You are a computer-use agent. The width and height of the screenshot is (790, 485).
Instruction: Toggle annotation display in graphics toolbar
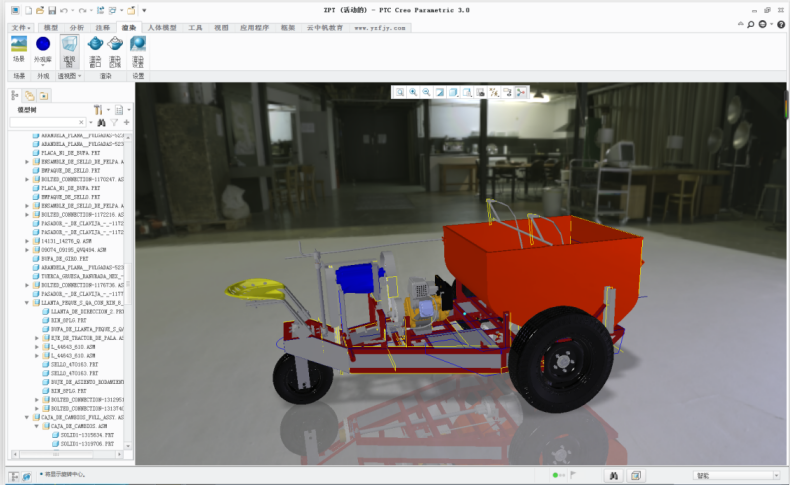pyautogui.click(x=507, y=92)
